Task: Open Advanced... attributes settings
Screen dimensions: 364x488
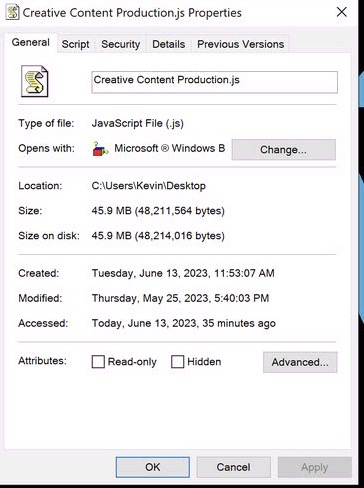Action: click(x=300, y=362)
